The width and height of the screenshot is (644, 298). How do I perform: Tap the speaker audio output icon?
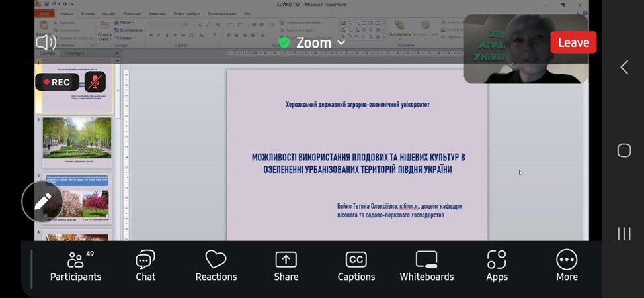pyautogui.click(x=46, y=42)
